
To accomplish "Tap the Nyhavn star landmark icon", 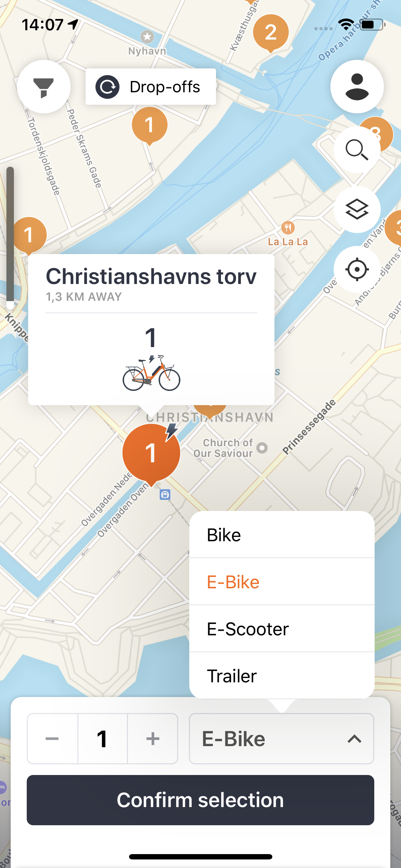I will (147, 36).
